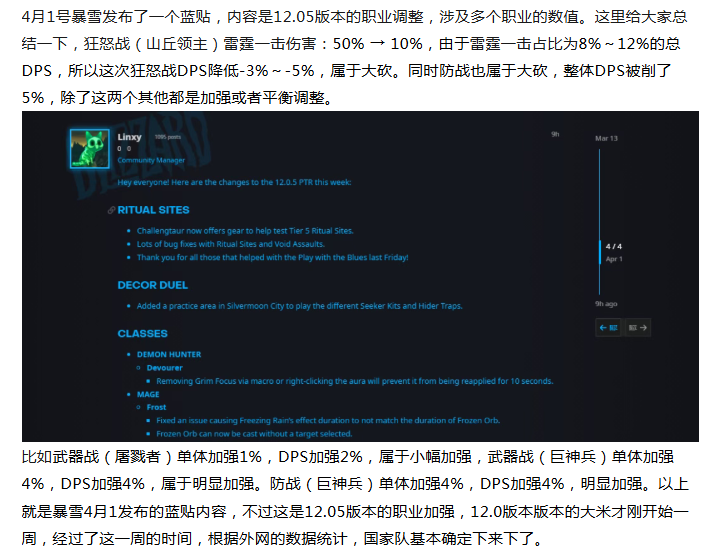Viewport: 716px width, 560px height.
Task: Click the Apr 1 date on timeline
Action: point(613,259)
